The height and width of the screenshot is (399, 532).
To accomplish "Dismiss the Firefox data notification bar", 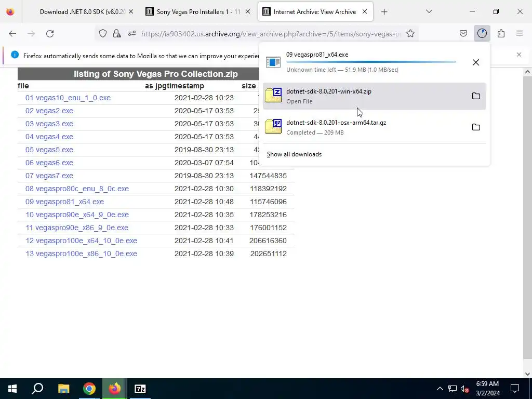I will click(x=519, y=55).
